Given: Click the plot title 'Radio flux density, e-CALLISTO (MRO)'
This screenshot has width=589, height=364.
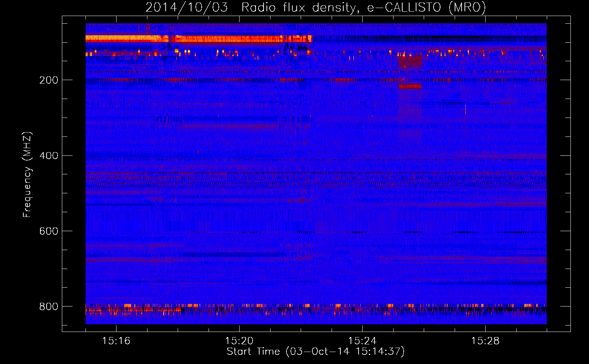Looking at the screenshot, I should tap(363, 8).
